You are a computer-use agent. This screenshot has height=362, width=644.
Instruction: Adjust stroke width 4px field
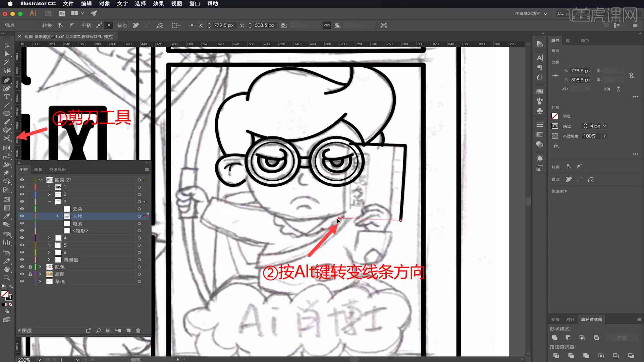[595, 126]
